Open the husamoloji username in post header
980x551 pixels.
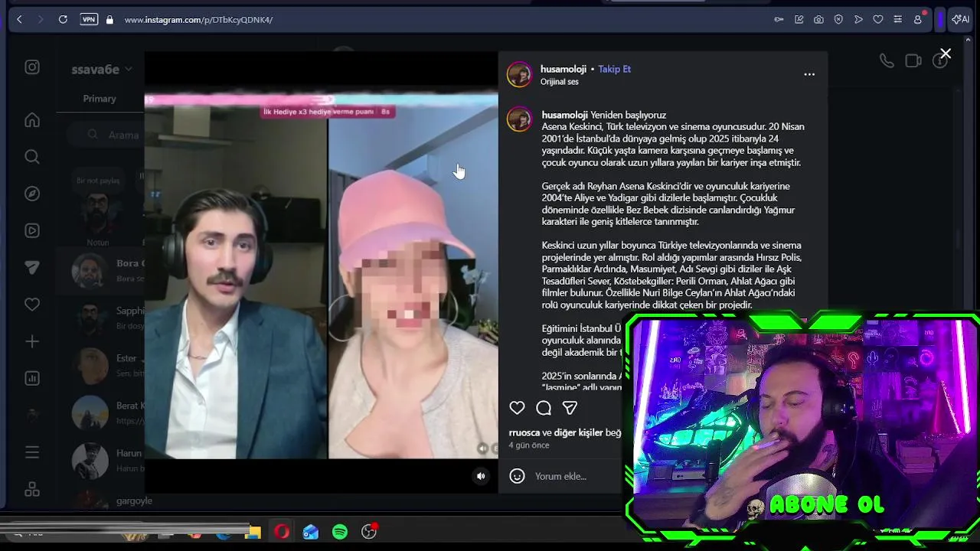click(x=563, y=69)
